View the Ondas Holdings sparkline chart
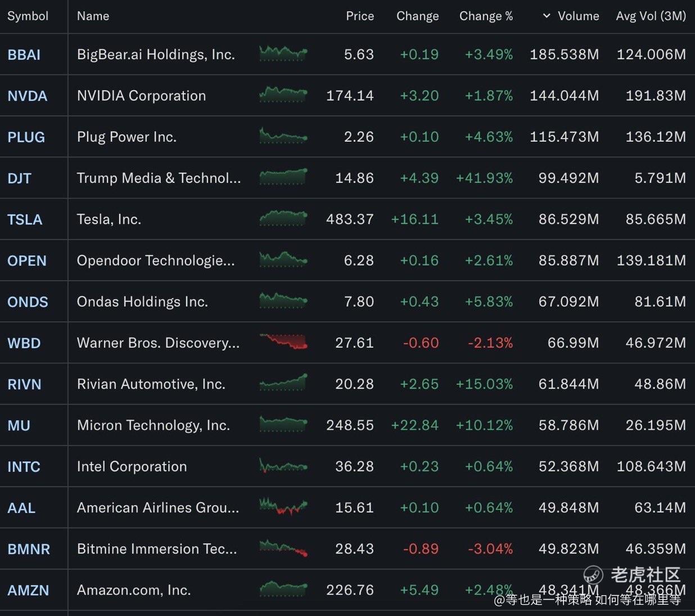 [x=283, y=301]
